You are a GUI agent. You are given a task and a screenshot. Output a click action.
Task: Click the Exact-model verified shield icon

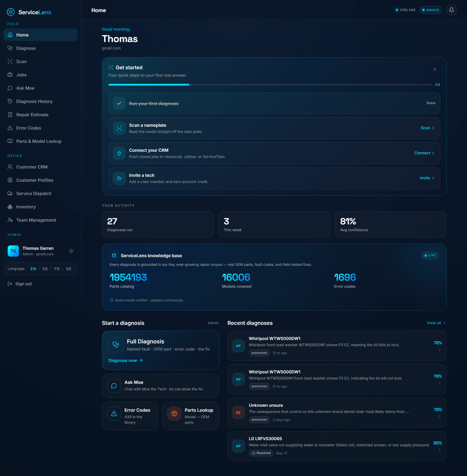click(x=112, y=300)
